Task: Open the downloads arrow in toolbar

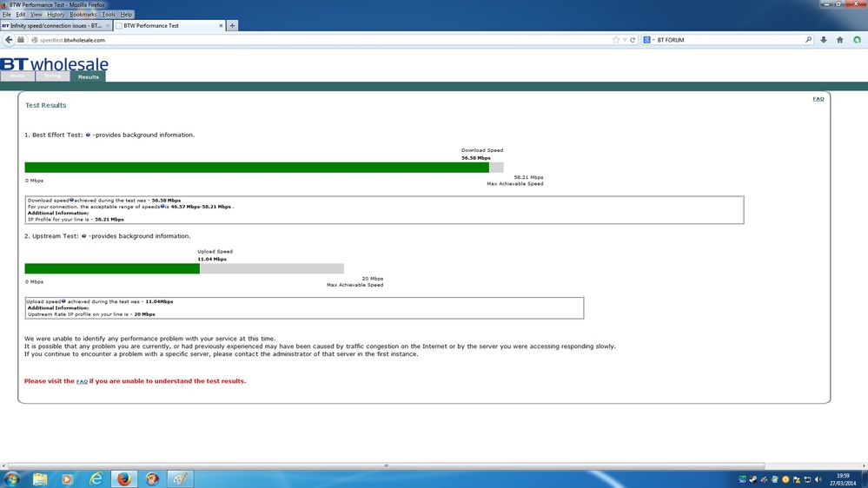Action: [824, 40]
